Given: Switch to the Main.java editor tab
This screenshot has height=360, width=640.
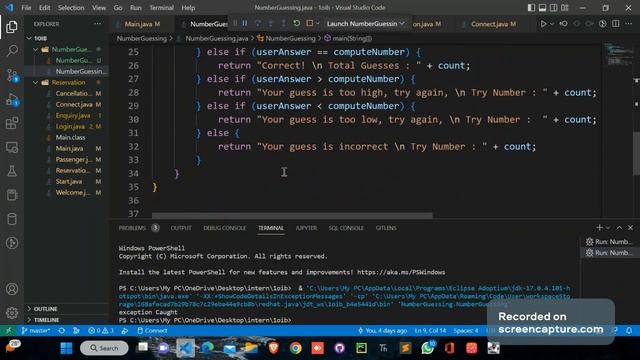Looking at the screenshot, I should 142,24.
